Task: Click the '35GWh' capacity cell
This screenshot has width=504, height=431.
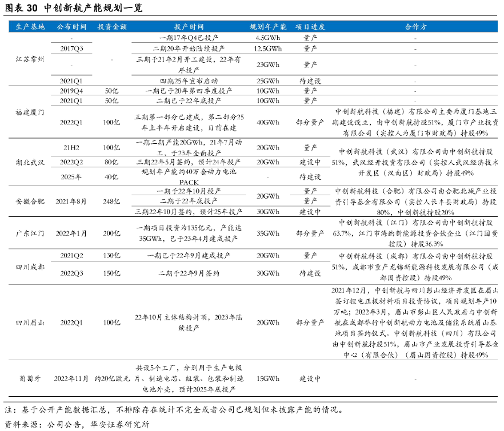Action: pyautogui.click(x=268, y=233)
